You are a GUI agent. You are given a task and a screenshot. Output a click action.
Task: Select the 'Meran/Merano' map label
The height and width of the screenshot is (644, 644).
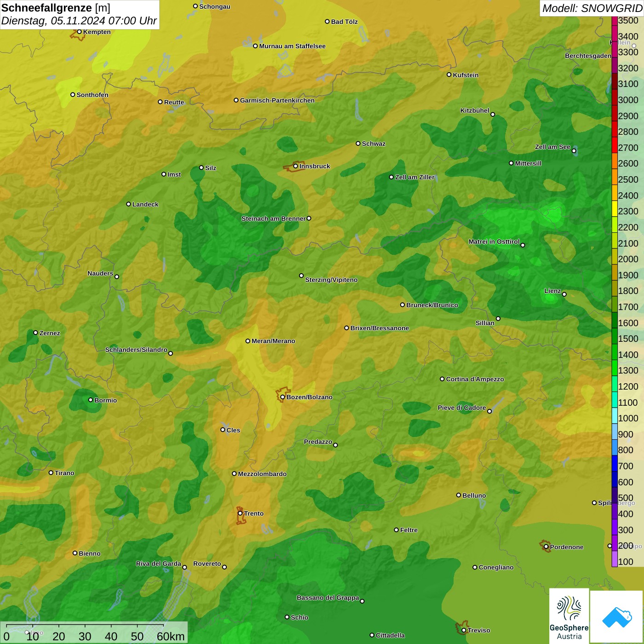(273, 341)
